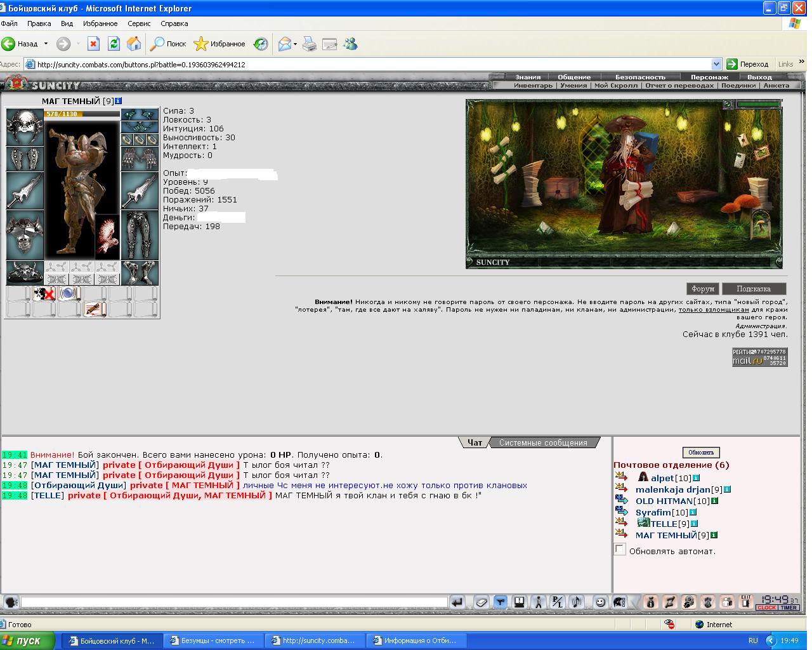Screen dimensions: 812x650
Task: Toggle the walking figure icon in chat bar
Action: pos(539,602)
